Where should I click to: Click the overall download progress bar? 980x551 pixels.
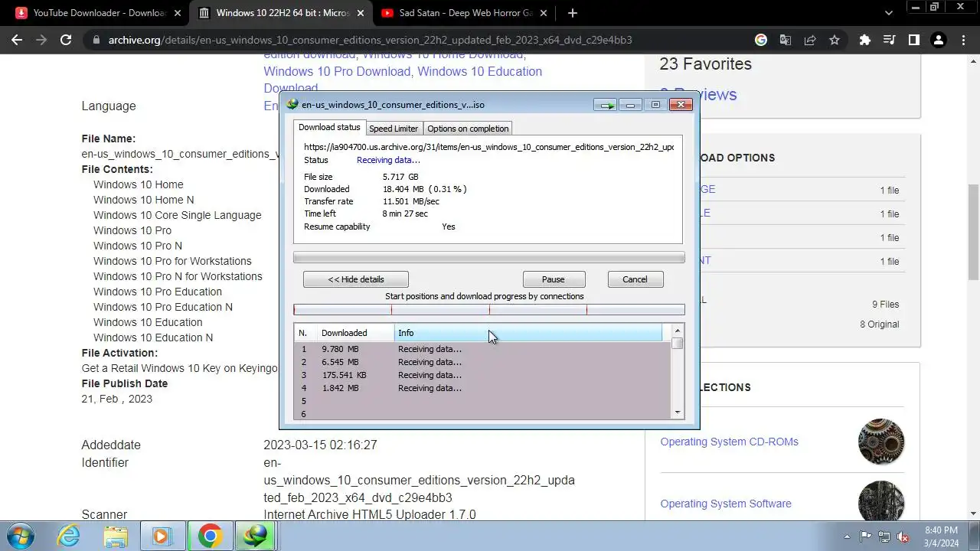[x=489, y=258]
